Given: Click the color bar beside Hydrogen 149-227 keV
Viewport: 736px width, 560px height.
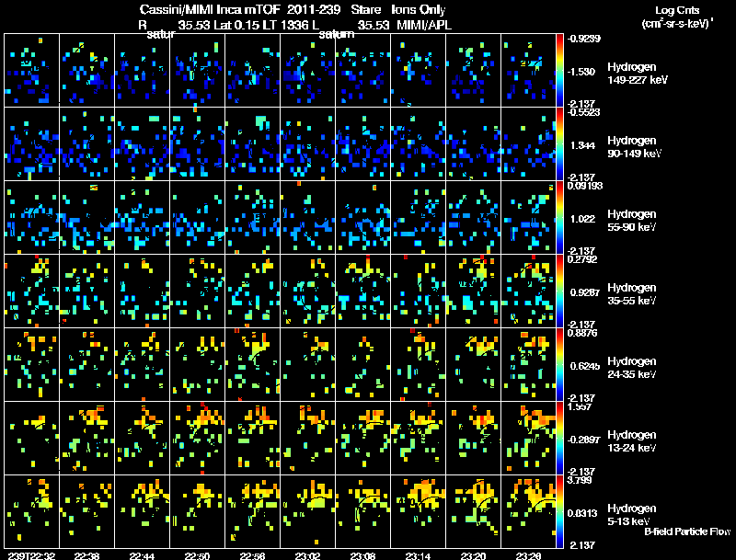Looking at the screenshot, I should [559, 71].
